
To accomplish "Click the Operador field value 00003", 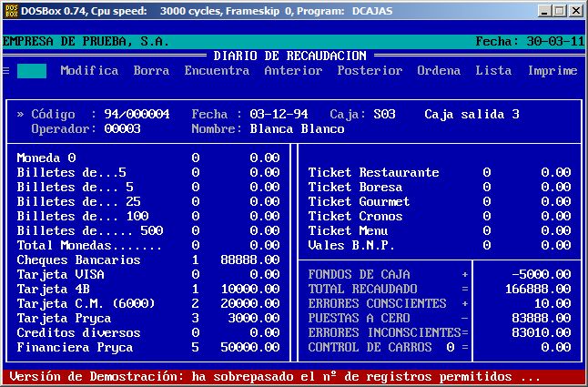I will pos(122,129).
